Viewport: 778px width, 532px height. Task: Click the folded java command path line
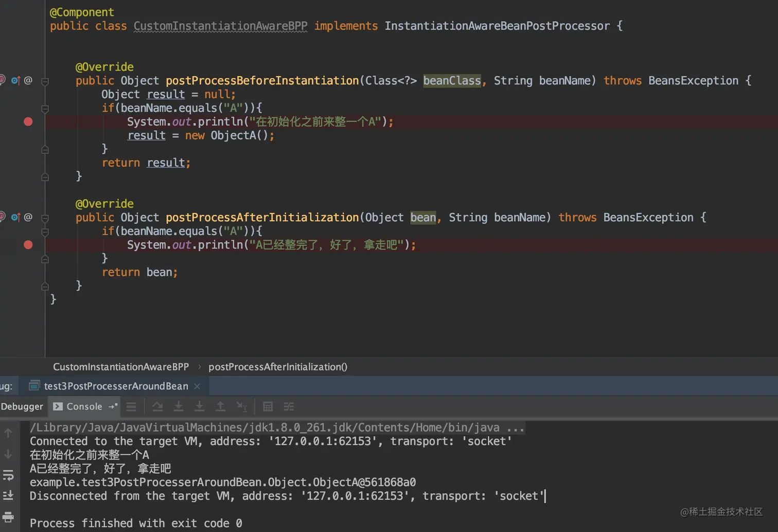click(277, 428)
